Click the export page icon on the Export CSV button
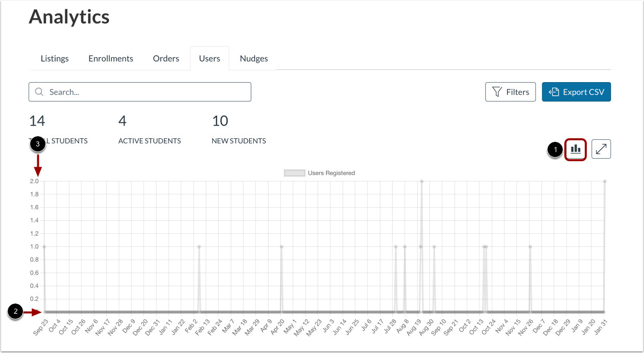Viewport: 644px width, 353px height. 553,92
